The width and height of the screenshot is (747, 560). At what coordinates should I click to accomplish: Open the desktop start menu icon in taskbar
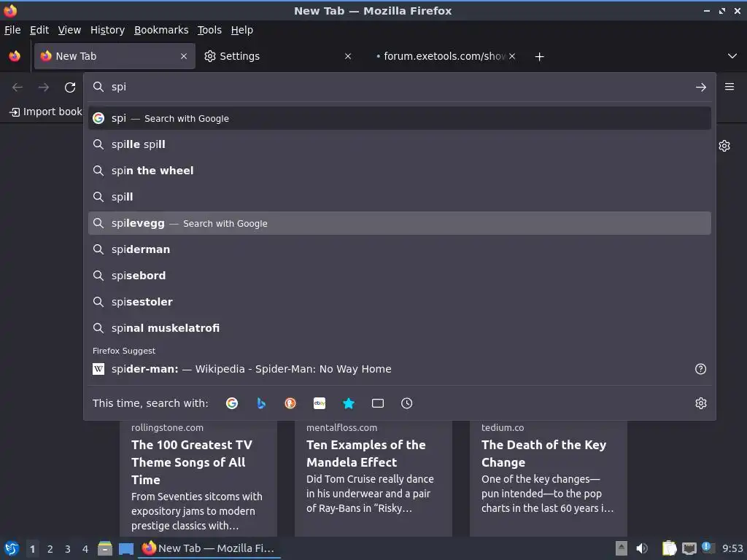[12, 548]
